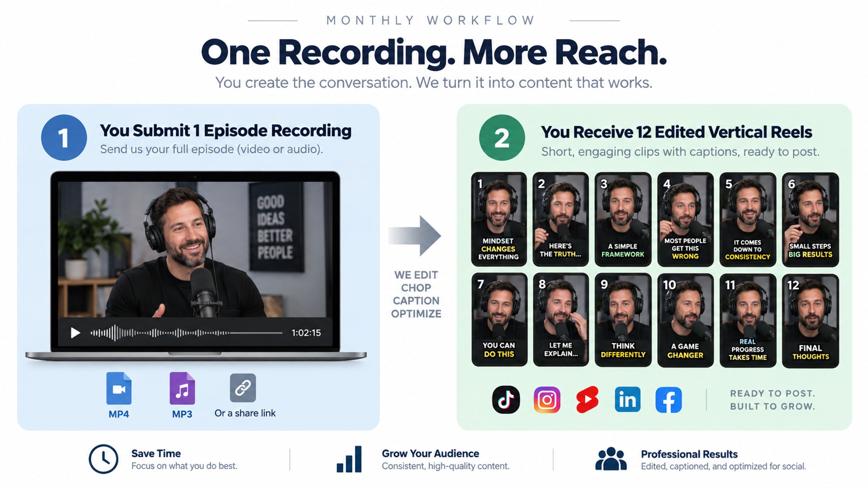Click the gray share link chain icon

pyautogui.click(x=243, y=388)
